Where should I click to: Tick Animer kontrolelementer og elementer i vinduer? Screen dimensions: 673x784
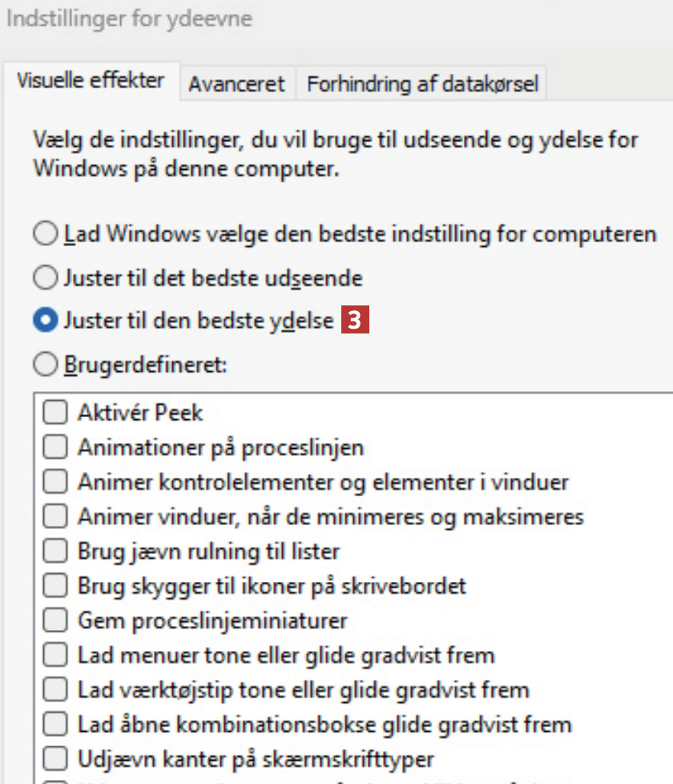click(x=54, y=482)
